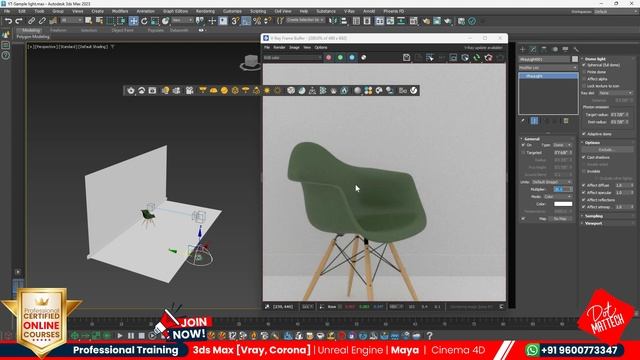Open the Rendering menu

point(205,11)
